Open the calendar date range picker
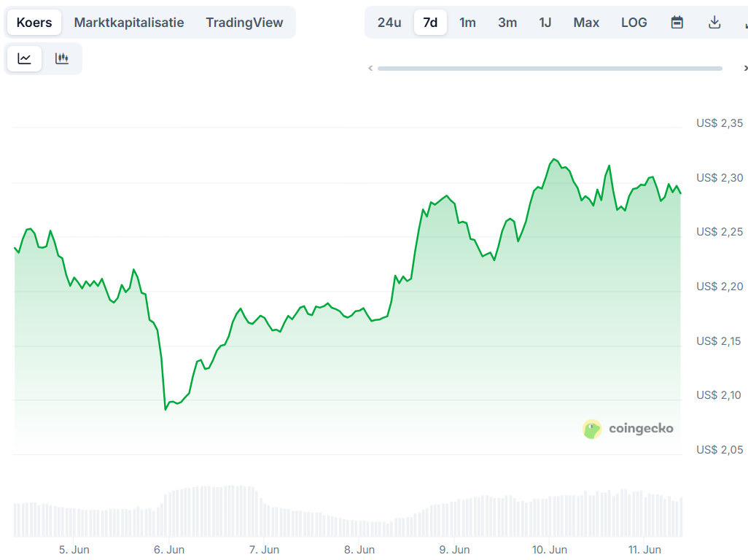 pos(677,23)
